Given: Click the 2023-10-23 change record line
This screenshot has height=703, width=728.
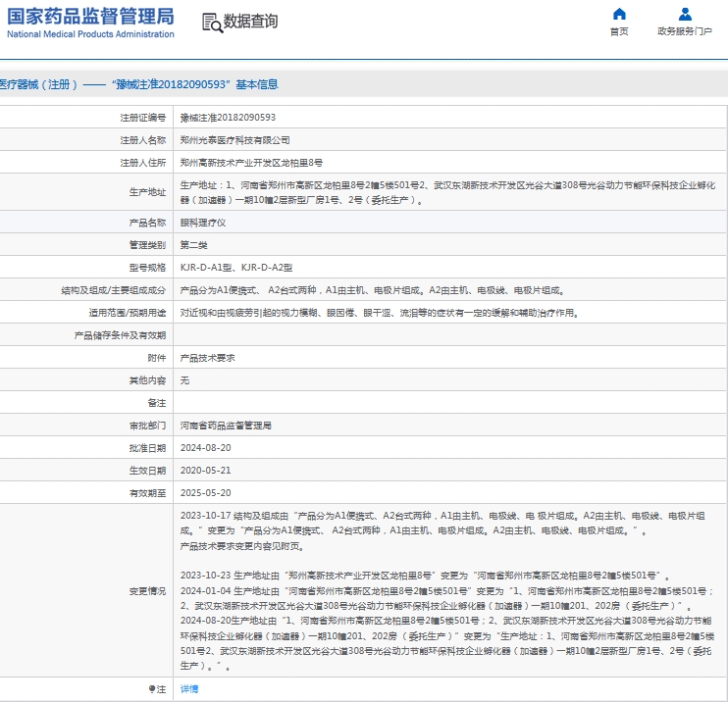Looking at the screenshot, I should pos(426,576).
